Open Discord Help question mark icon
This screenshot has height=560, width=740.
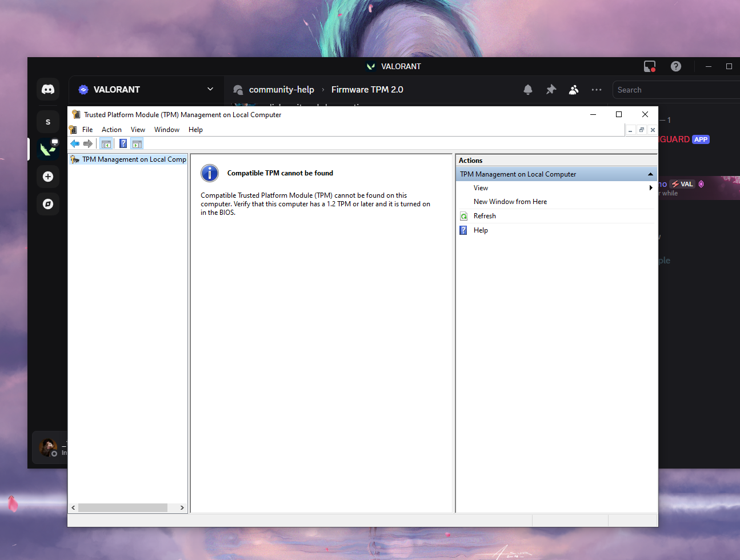pyautogui.click(x=676, y=66)
